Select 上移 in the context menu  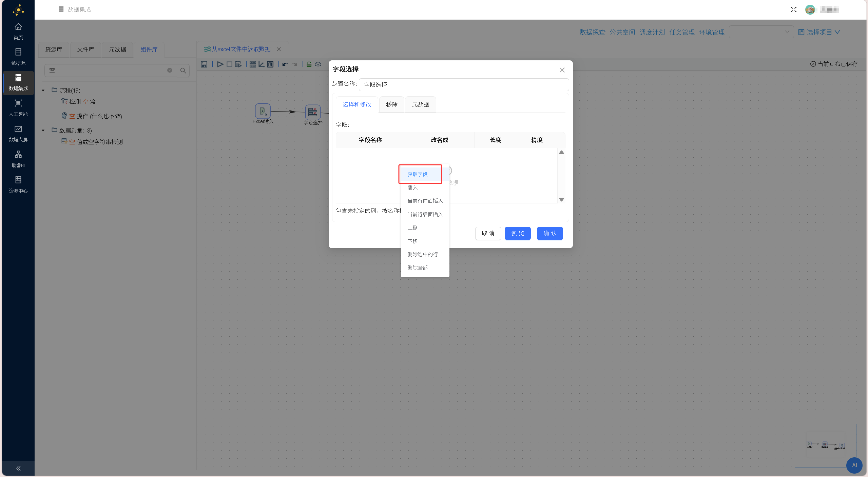425,227
